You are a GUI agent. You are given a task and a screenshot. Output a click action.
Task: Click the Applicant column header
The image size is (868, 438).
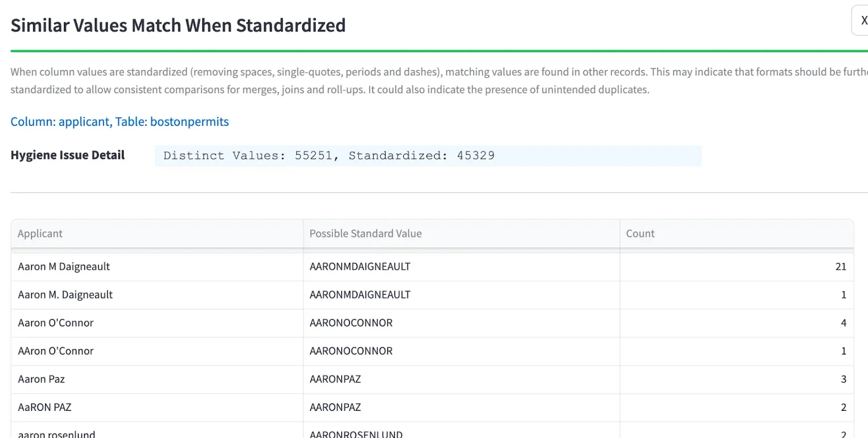157,234
